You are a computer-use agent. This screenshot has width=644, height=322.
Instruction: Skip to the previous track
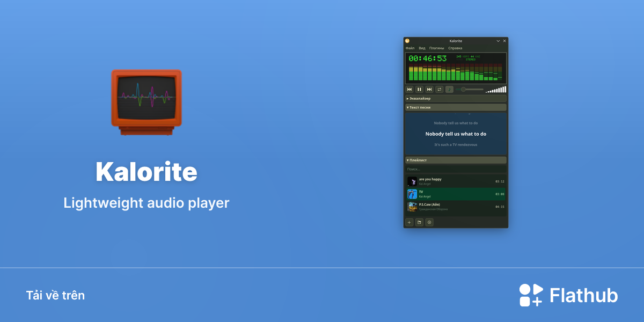pos(409,89)
